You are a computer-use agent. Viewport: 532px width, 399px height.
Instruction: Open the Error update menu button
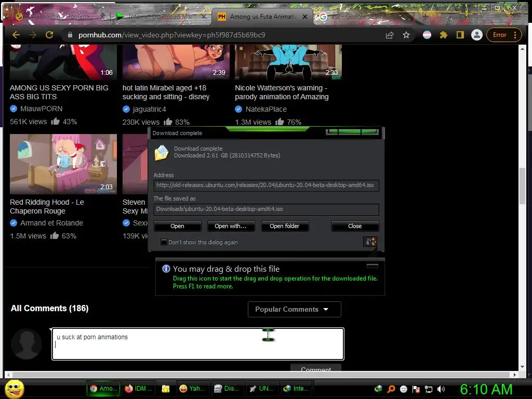(x=504, y=35)
